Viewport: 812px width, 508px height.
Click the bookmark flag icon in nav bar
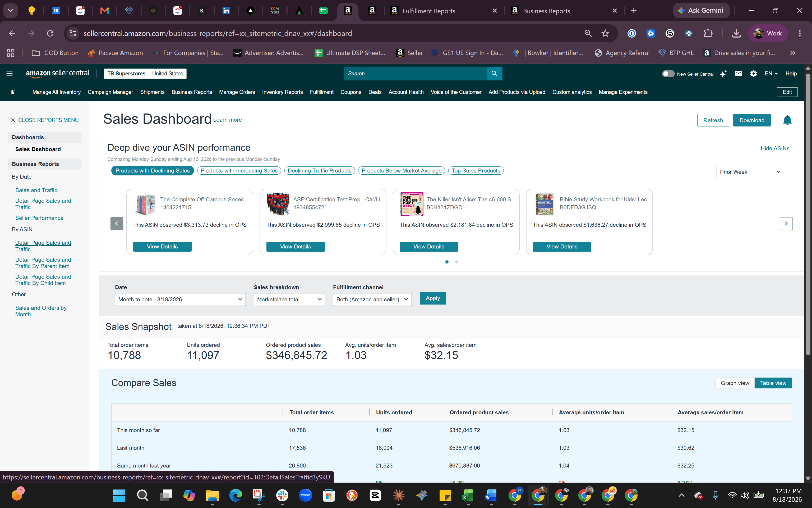(13, 92)
